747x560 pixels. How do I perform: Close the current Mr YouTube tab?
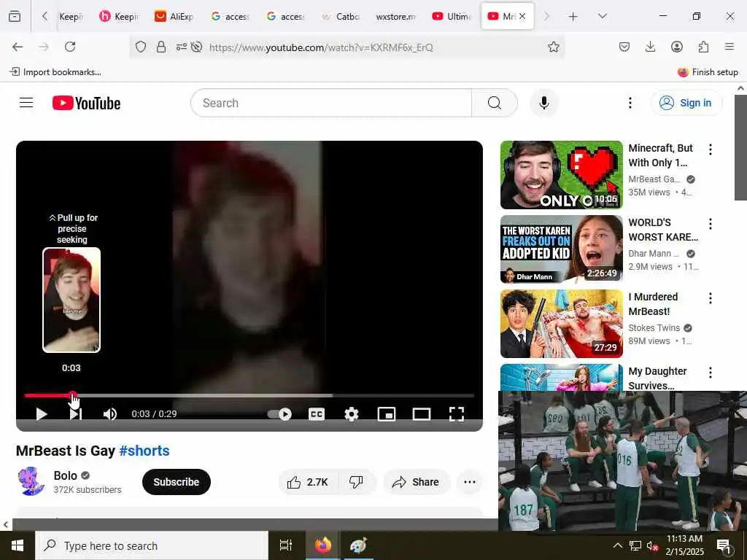[x=522, y=16]
